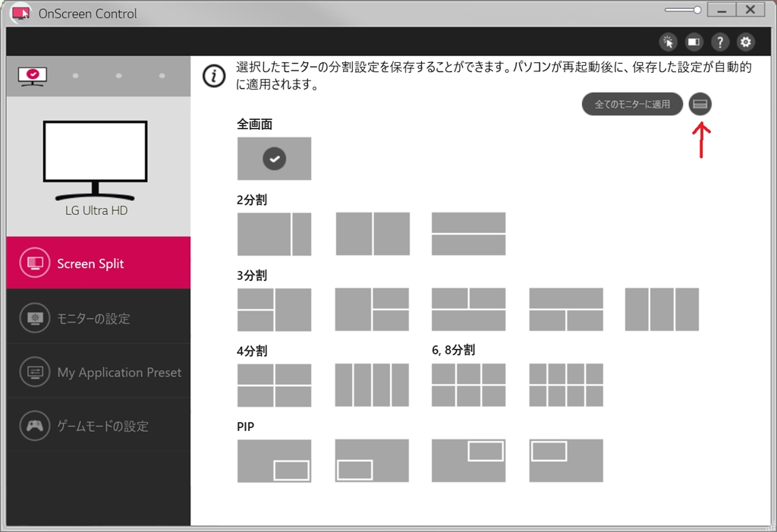Click the large LG Ultra HD monitor image
777x532 pixels.
(x=95, y=159)
